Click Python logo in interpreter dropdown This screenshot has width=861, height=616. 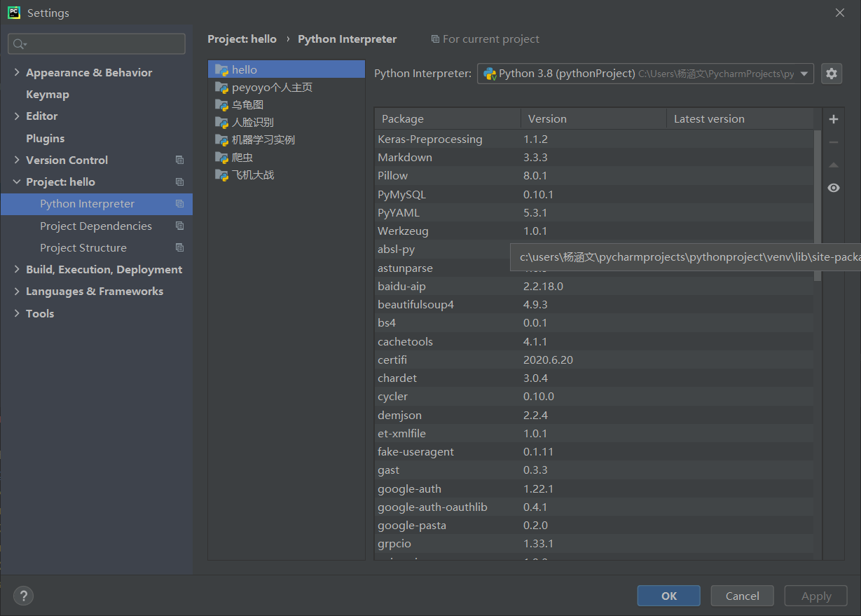point(490,74)
